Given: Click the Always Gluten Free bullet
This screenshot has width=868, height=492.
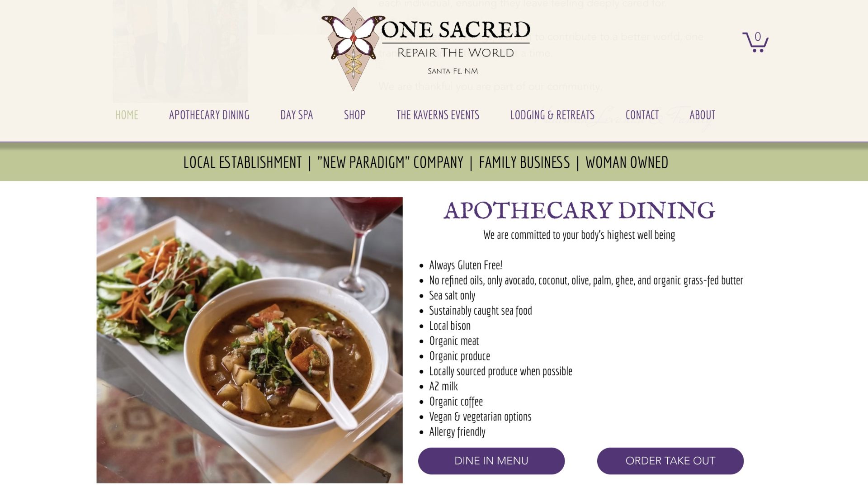Looking at the screenshot, I should pyautogui.click(x=466, y=265).
